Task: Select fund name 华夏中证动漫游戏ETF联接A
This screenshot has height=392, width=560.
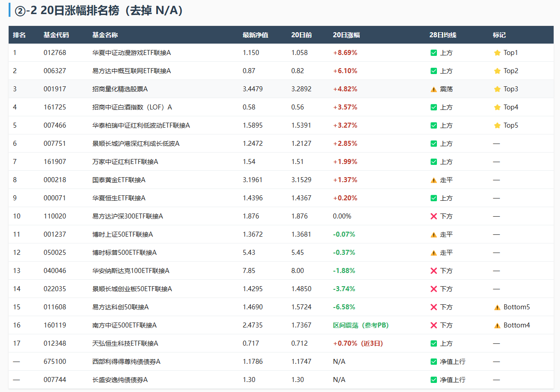Action: [131, 53]
